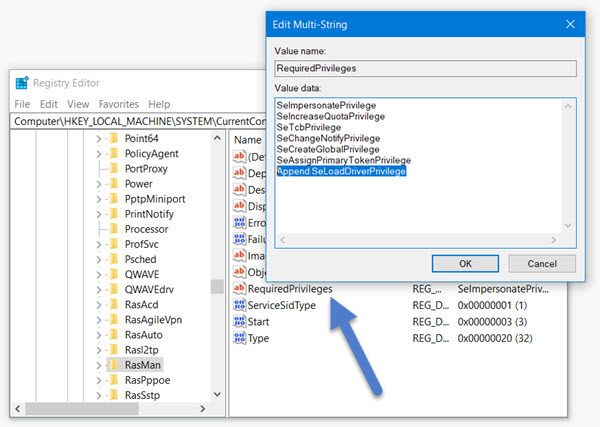
Task: Click the QWAVE folder icon
Action: point(114,274)
